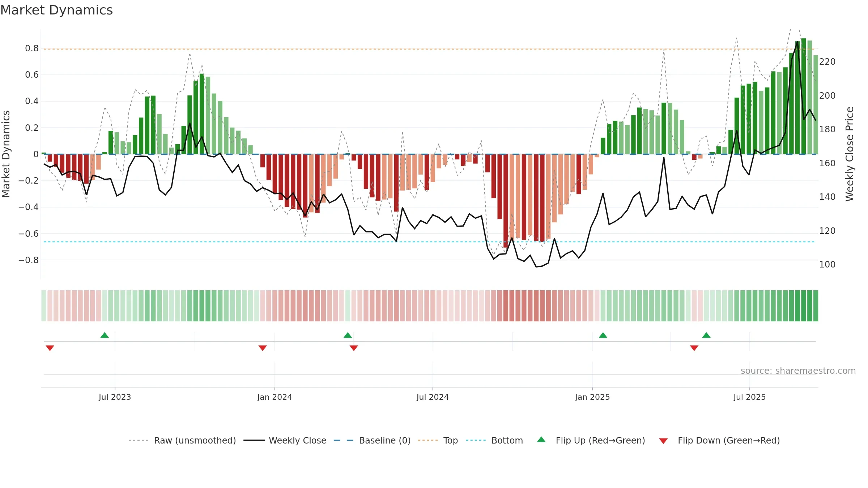The height and width of the screenshot is (488, 868).
Task: Click the first pale green heatmap cell at far left
Action: [44, 305]
